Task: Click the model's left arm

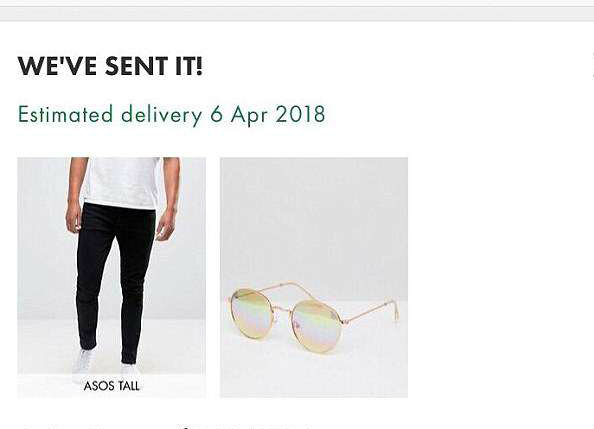Action: click(x=170, y=197)
